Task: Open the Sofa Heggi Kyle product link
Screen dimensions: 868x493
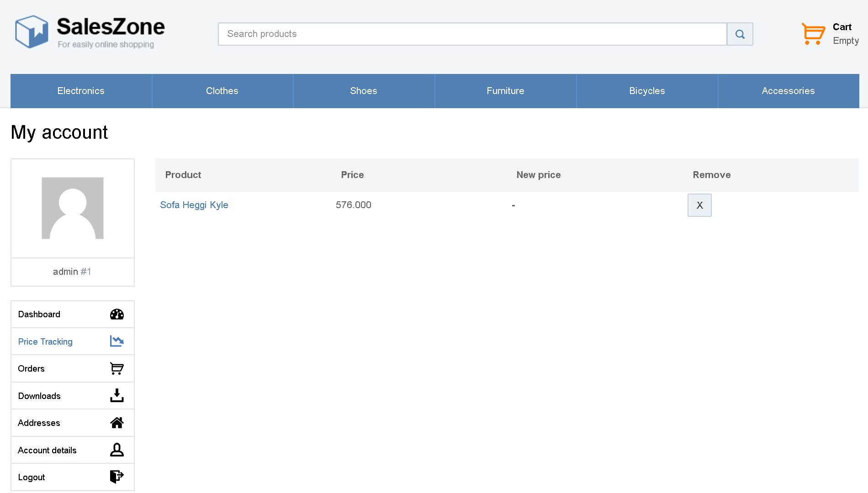Action: [194, 205]
